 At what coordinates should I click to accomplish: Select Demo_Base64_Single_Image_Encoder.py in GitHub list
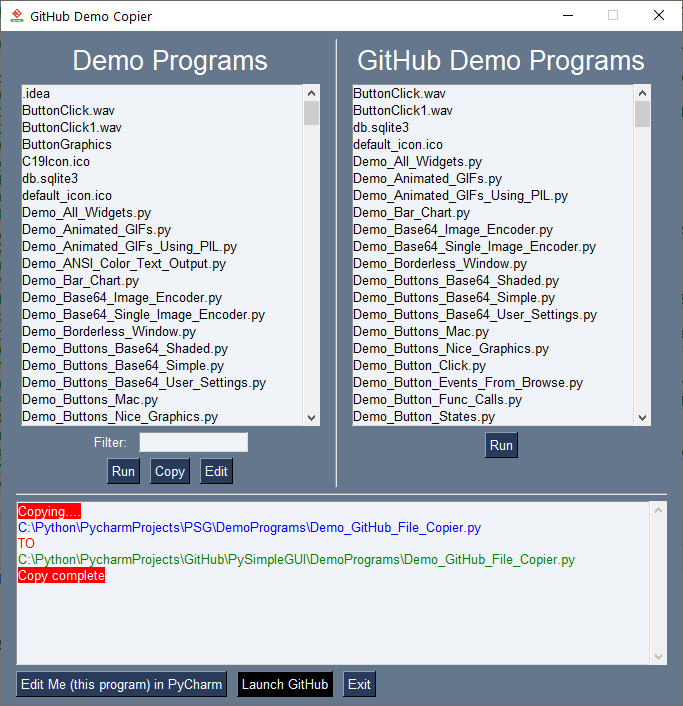pos(493,247)
